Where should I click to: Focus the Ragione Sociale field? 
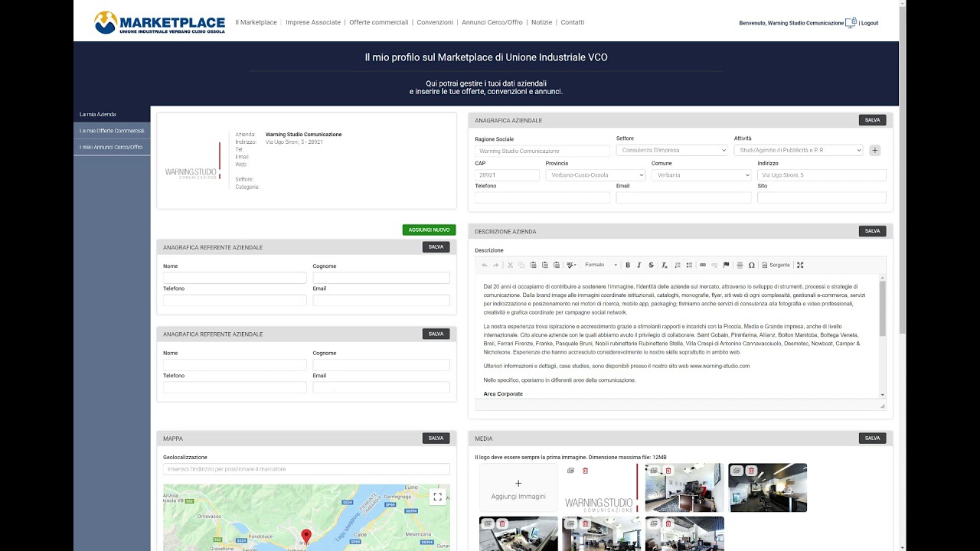click(x=542, y=151)
